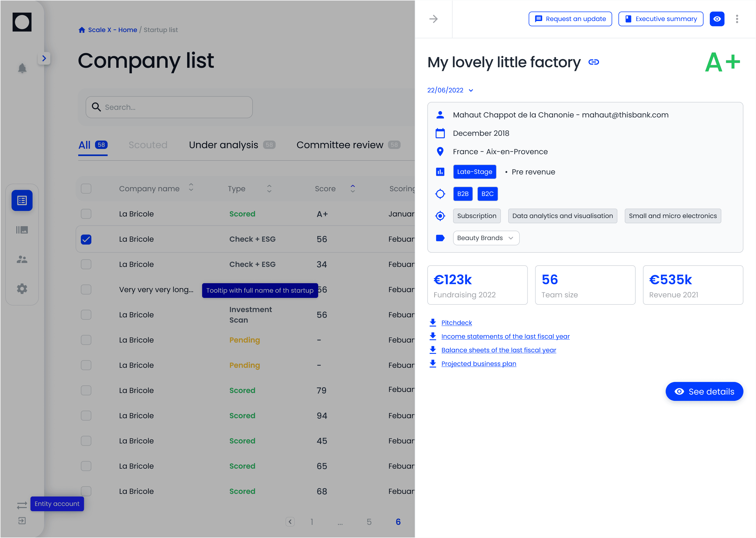This screenshot has height=538, width=756.
Task: Check the select-all header checkbox
Action: [86, 189]
